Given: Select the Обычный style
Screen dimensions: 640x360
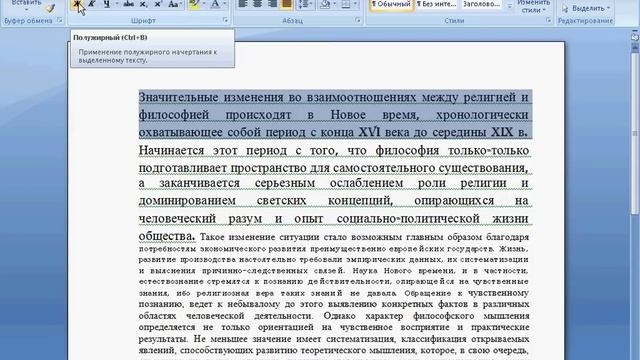Looking at the screenshot, I should (391, 4).
